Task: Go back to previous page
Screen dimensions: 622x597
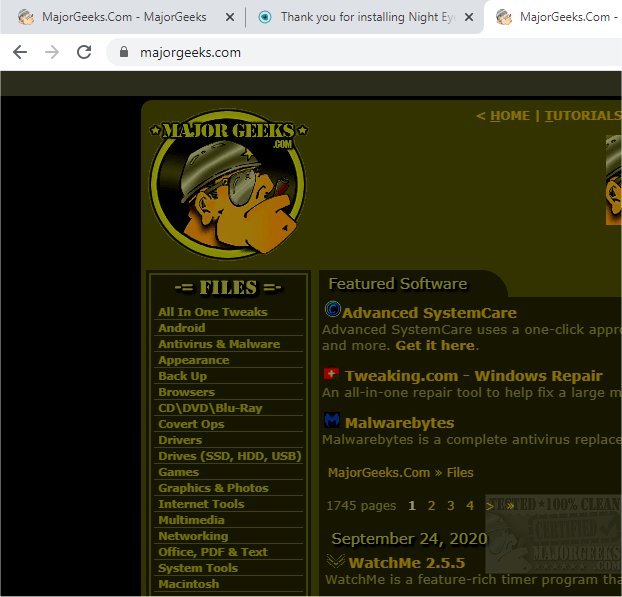Action: click(x=20, y=52)
